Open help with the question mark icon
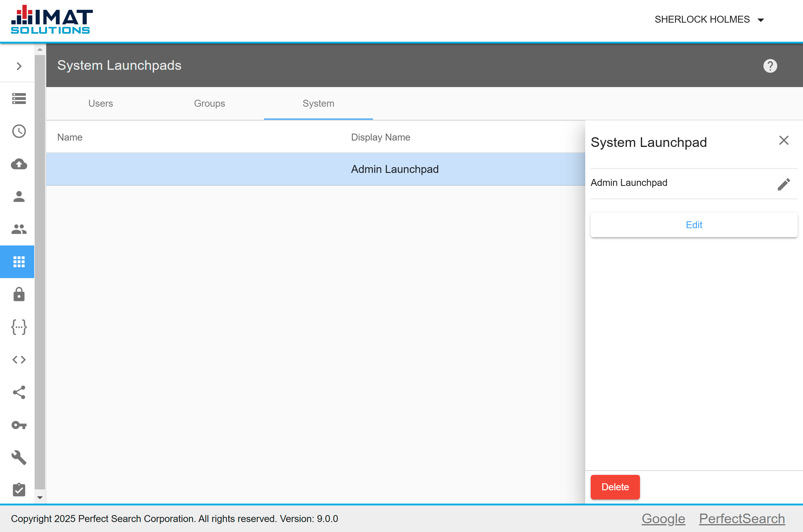The width and height of the screenshot is (803, 532). 770,66
